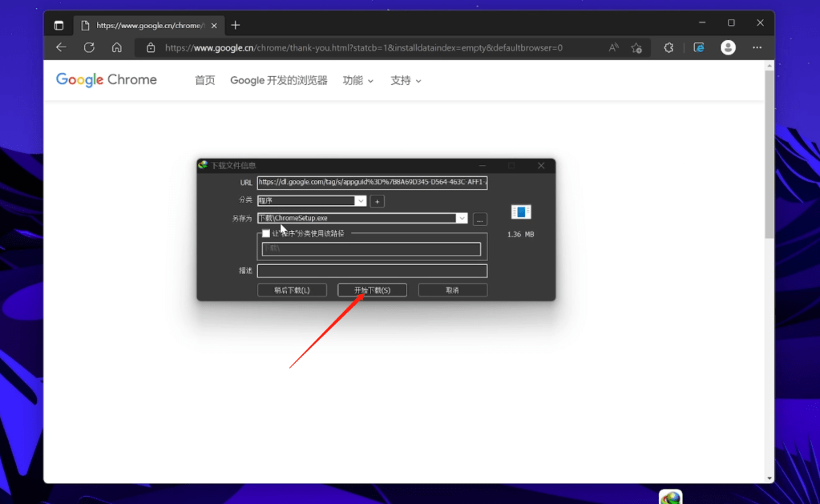This screenshot has height=504, width=820.
Task: Open the 首页 navigation item
Action: [x=204, y=80]
